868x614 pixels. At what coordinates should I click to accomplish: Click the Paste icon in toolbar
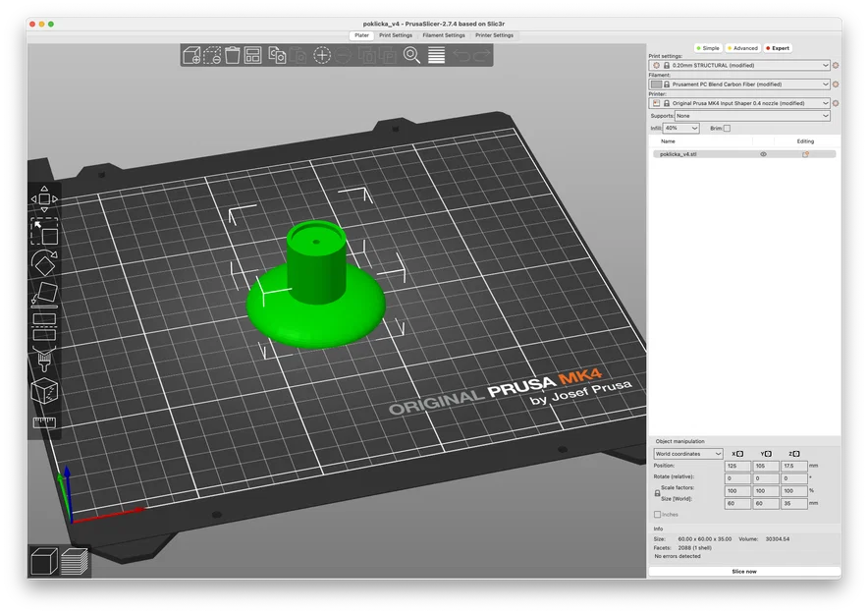coord(298,55)
